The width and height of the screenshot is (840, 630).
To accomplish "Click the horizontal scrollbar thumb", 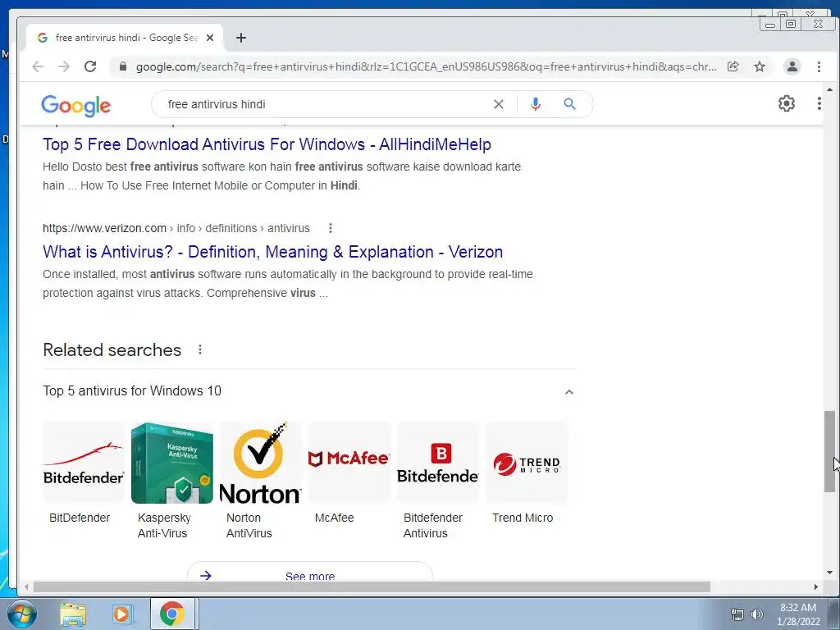I will pyautogui.click(x=372, y=587).
